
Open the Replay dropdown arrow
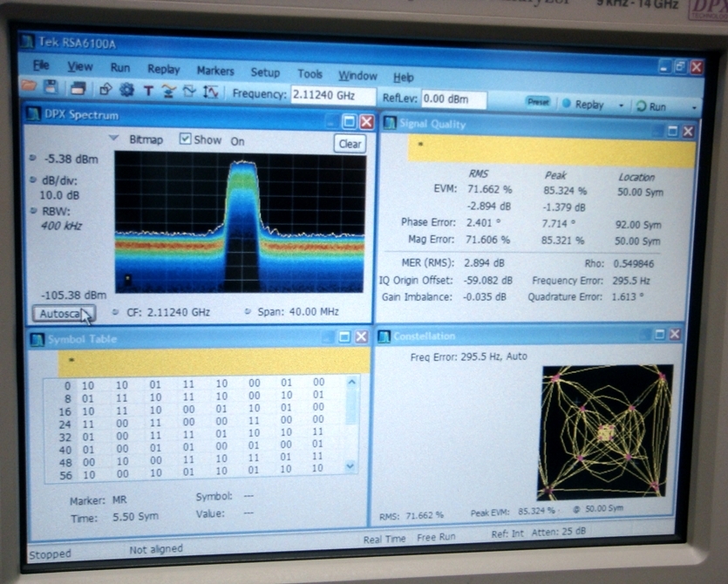click(x=621, y=105)
